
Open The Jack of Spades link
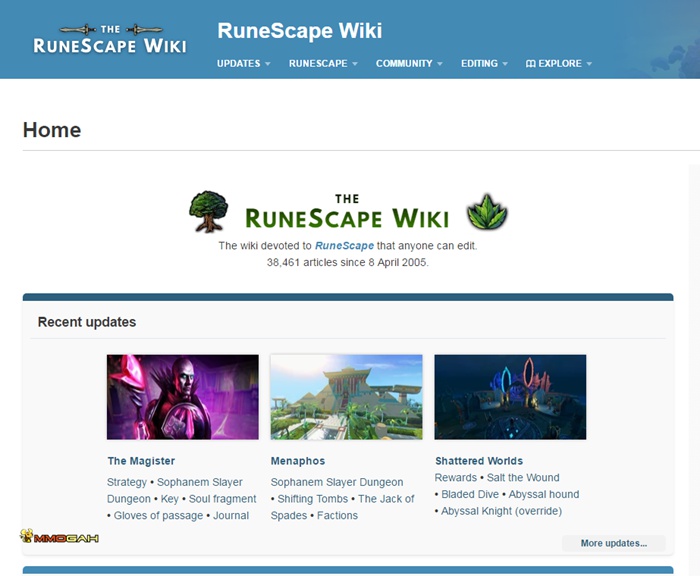[342, 507]
